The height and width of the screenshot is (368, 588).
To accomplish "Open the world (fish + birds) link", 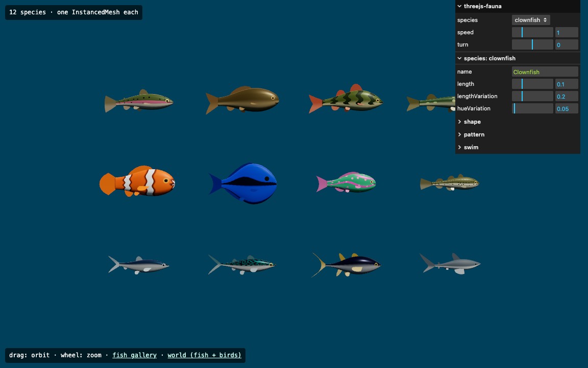I will point(204,355).
